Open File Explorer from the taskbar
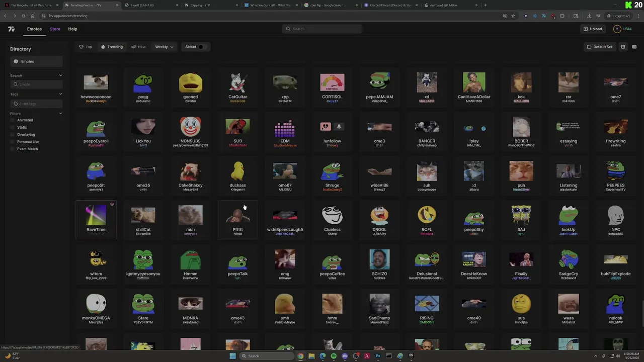 [x=311, y=356]
